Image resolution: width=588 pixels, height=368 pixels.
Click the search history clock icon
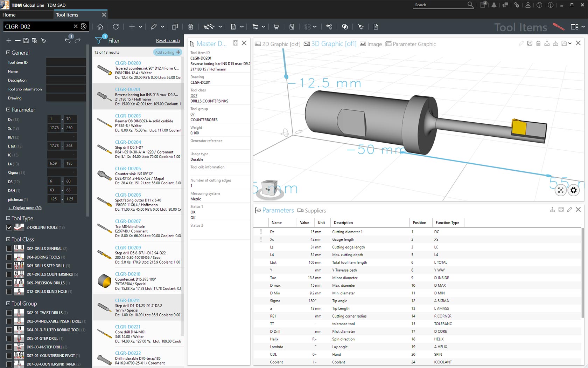pos(84,26)
